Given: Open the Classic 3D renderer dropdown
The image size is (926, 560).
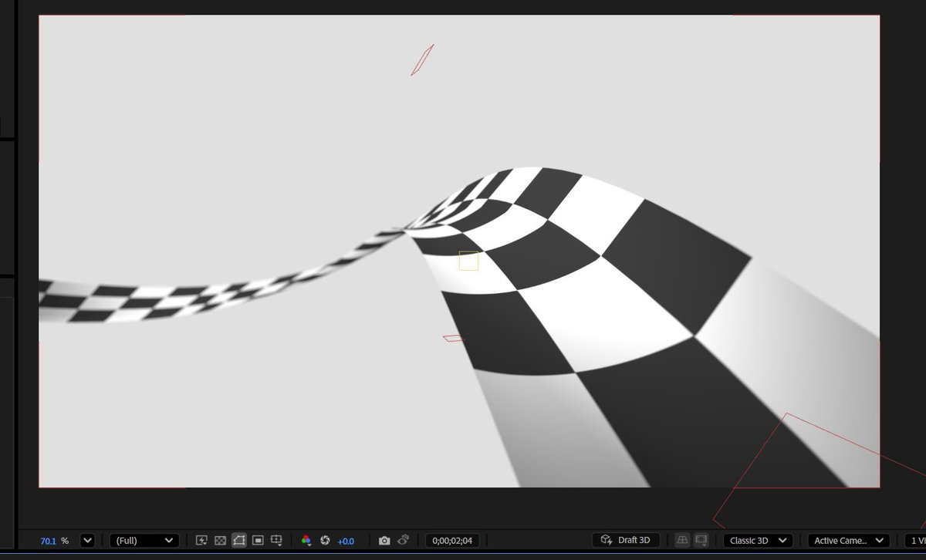Looking at the screenshot, I should [758, 541].
